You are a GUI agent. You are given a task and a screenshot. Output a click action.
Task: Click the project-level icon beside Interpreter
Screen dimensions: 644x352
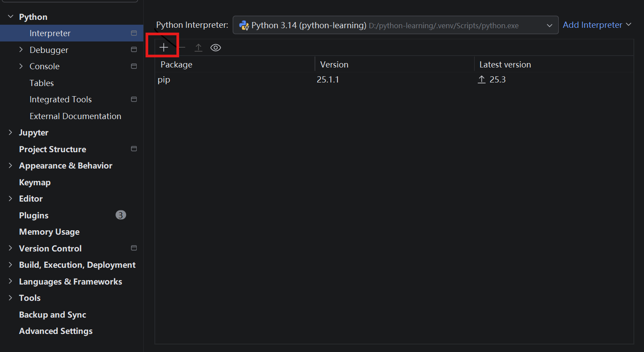click(134, 33)
